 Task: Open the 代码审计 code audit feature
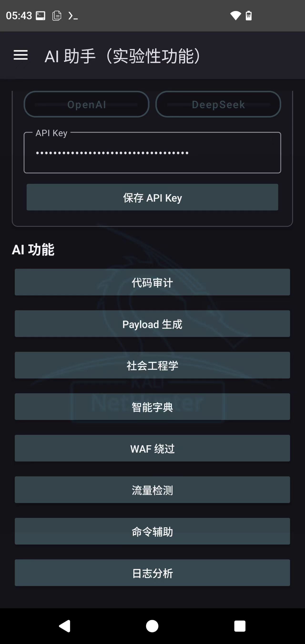[x=152, y=282]
